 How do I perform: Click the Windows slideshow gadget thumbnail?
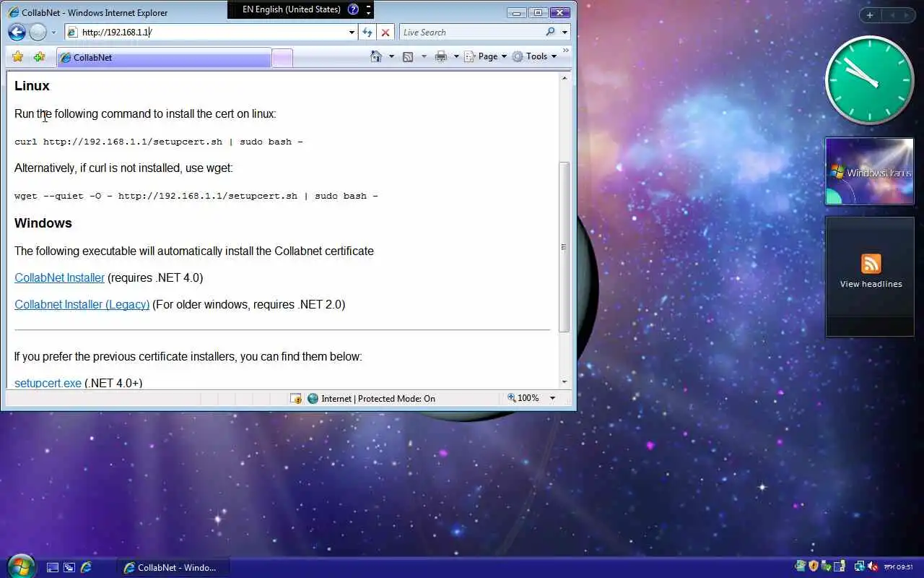[869, 171]
